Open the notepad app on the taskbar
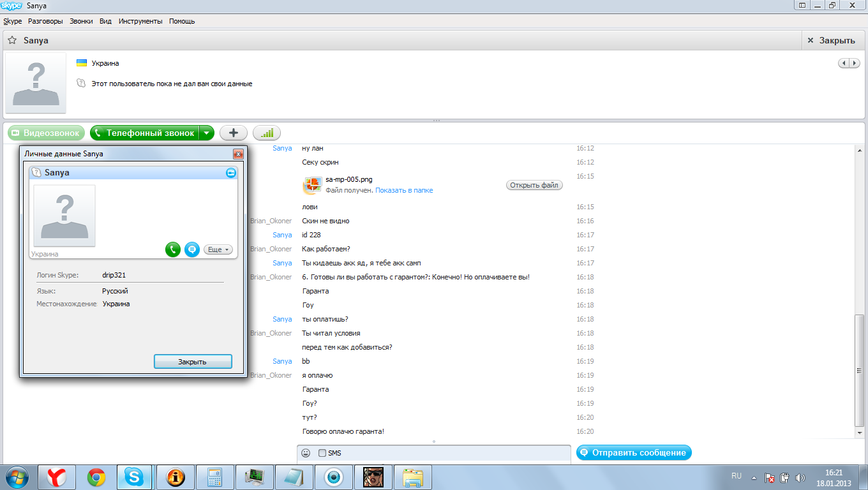The image size is (868, 490). [293, 477]
